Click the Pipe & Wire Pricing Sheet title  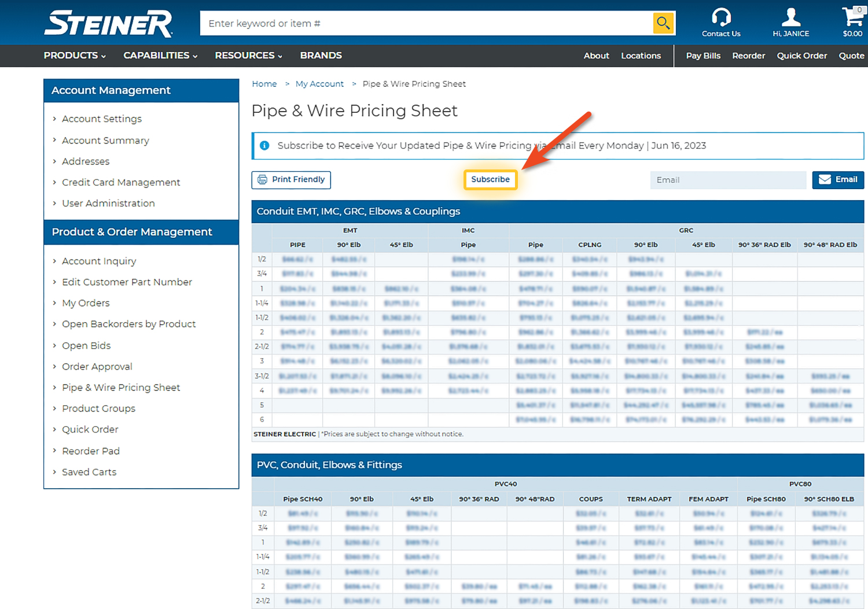(355, 110)
